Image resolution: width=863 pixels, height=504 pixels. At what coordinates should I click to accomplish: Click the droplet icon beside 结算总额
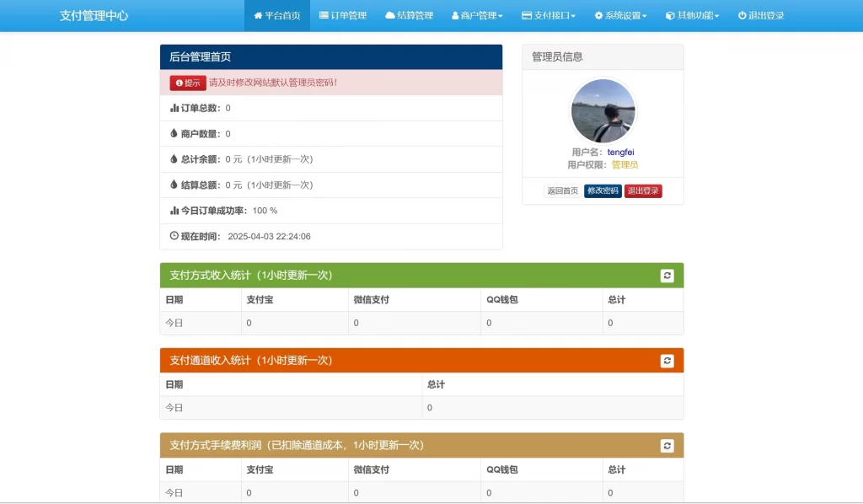[174, 185]
